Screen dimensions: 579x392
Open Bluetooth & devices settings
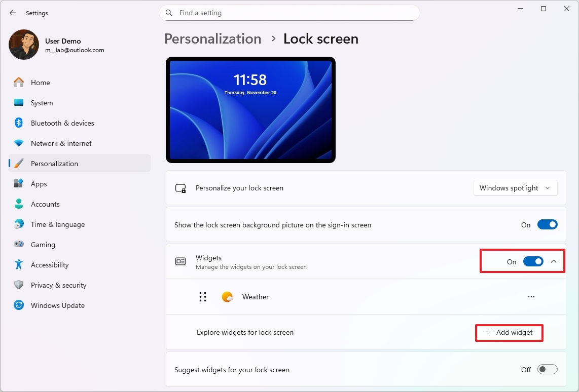click(x=62, y=123)
